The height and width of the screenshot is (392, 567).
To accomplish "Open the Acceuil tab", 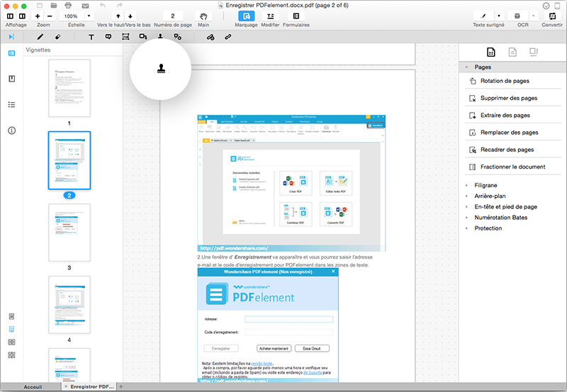I will [33, 387].
